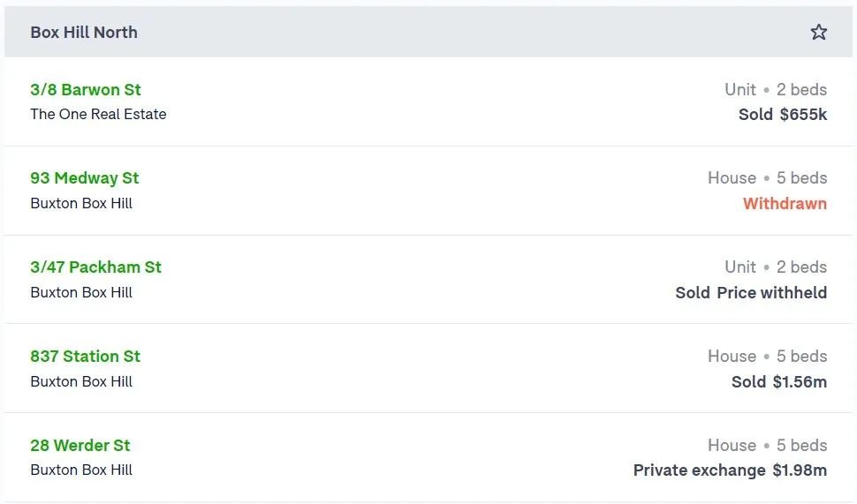Click The One Real Estate agency name
The width and height of the screenshot is (857, 504).
[98, 114]
